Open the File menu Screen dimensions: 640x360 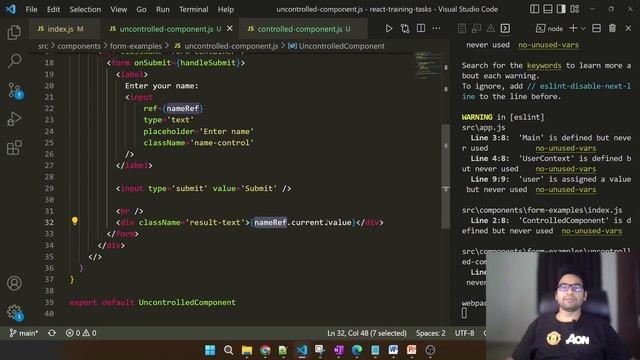click(31, 9)
